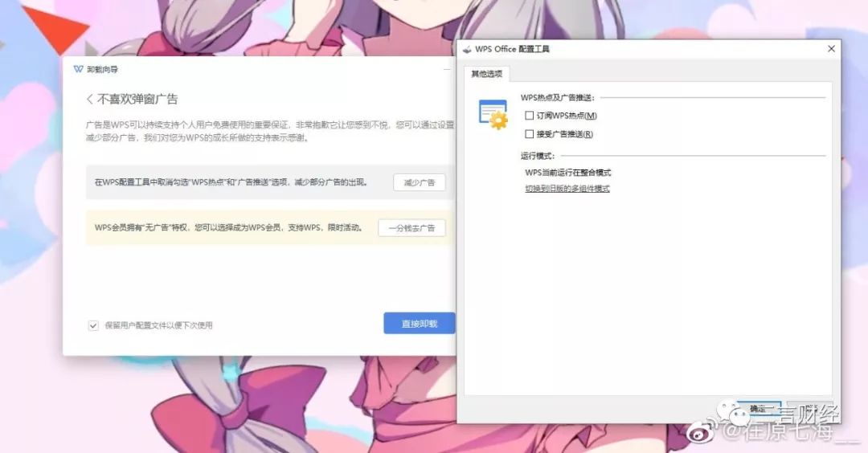
Task: Click the text WPS当前运行在整合模式
Action: coord(568,173)
